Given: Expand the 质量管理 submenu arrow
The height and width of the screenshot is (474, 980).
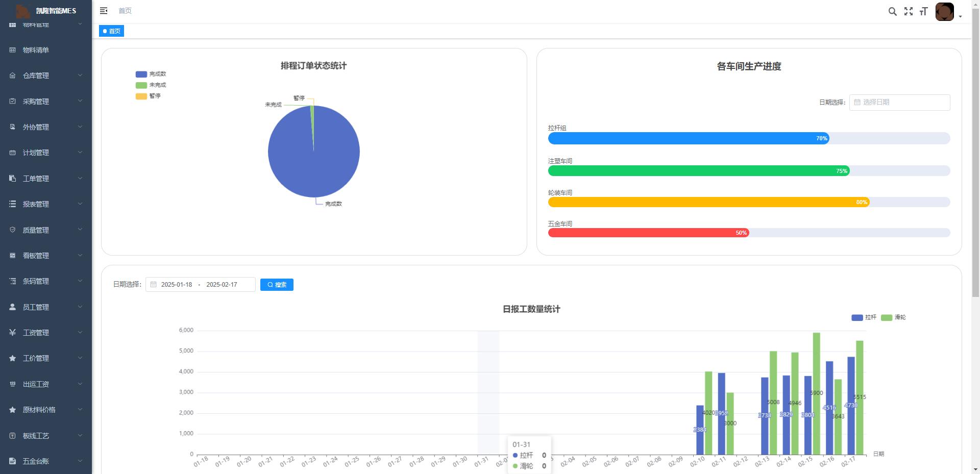Looking at the screenshot, I should 80,230.
